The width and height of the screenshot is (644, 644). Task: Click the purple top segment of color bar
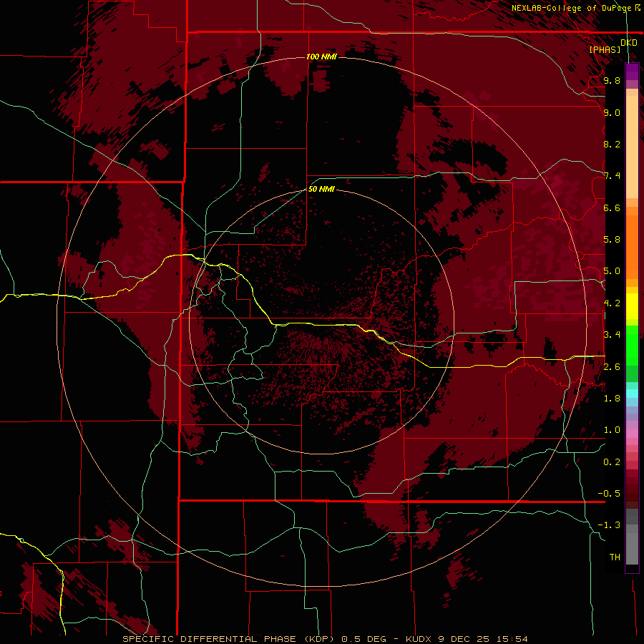pos(632,72)
